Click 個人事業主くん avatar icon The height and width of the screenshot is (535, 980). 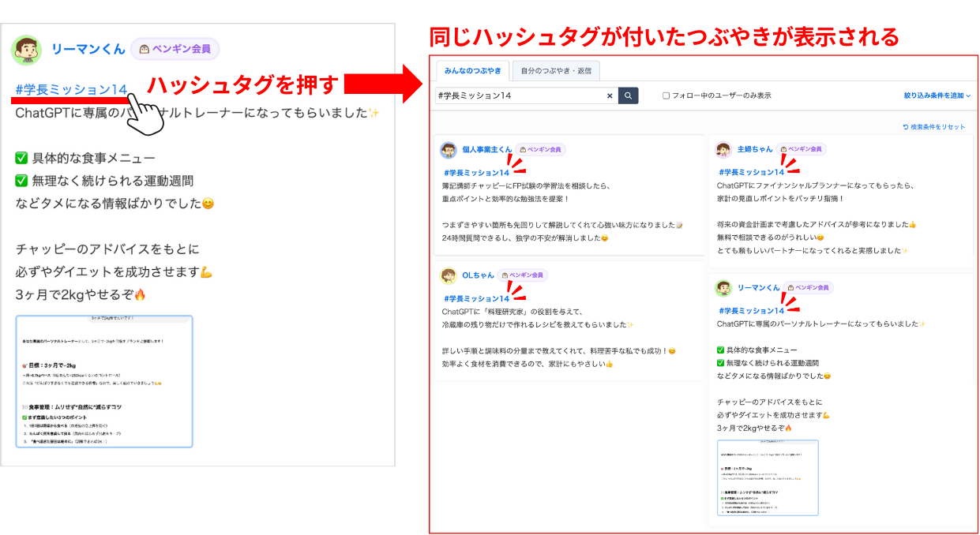click(x=449, y=150)
